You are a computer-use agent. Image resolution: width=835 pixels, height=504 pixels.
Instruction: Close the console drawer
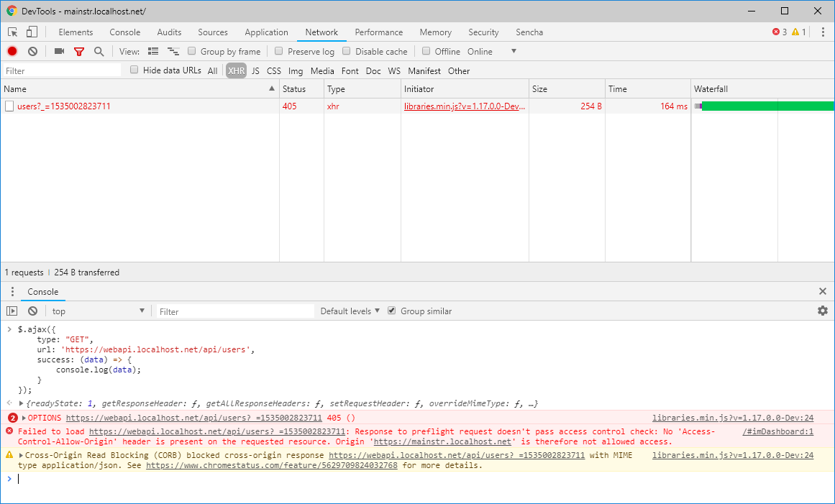pos(823,291)
